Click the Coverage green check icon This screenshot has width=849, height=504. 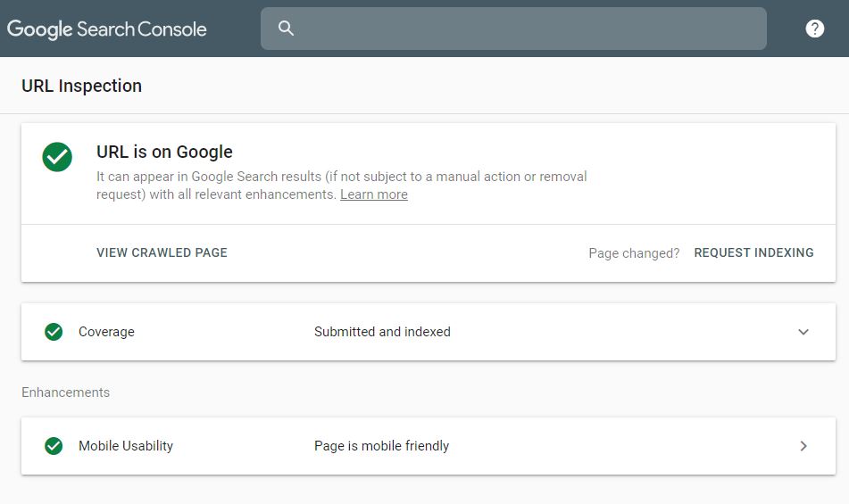click(54, 332)
